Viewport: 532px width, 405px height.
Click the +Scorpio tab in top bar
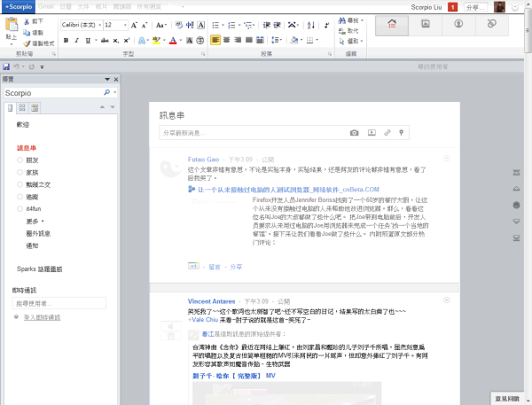pyautogui.click(x=18, y=6)
